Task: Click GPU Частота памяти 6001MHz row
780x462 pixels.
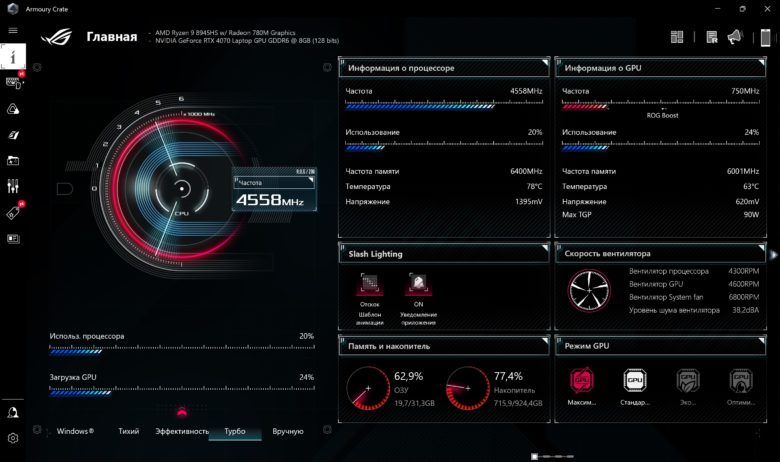Action: (x=661, y=171)
